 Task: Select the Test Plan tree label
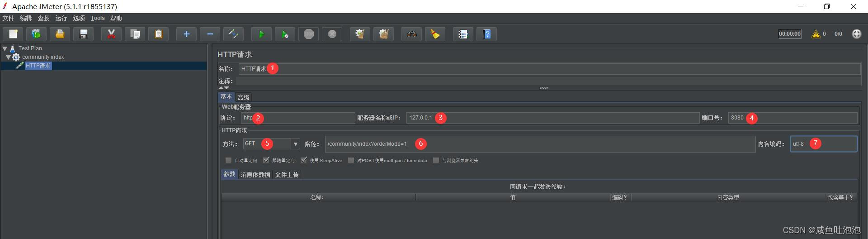pyautogui.click(x=30, y=48)
